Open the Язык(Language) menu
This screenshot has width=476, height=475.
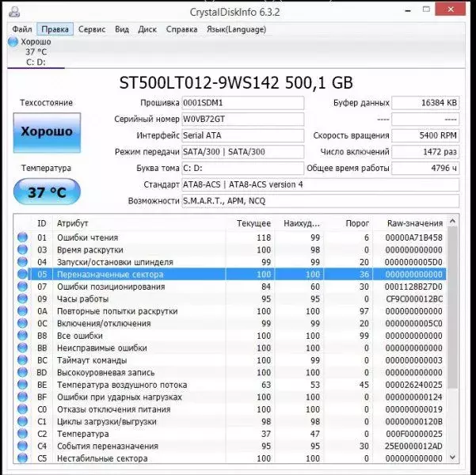point(237,29)
